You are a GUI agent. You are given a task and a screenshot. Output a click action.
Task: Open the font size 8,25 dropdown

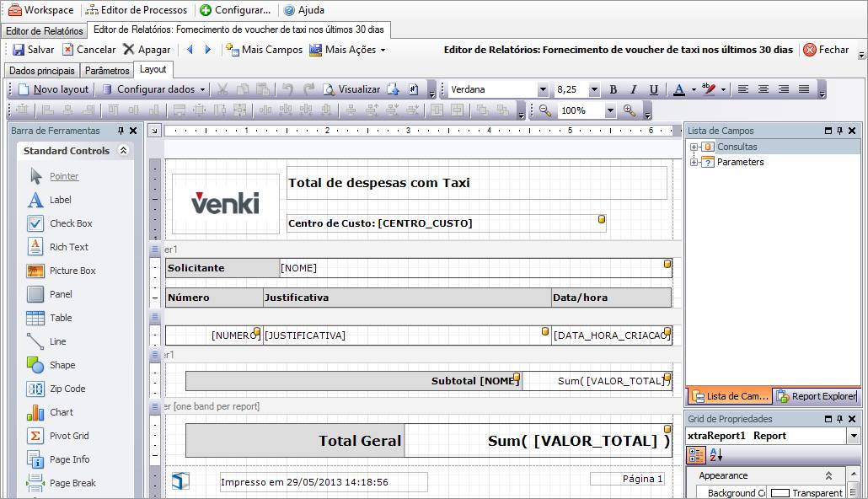(x=594, y=89)
